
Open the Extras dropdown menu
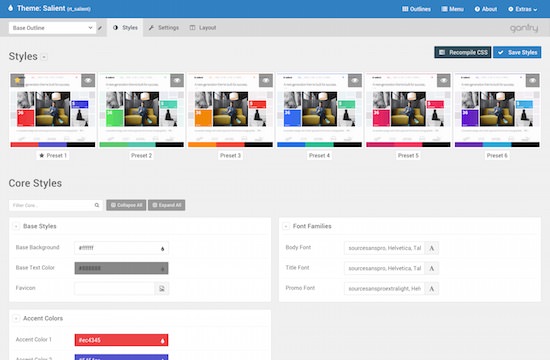point(523,9)
